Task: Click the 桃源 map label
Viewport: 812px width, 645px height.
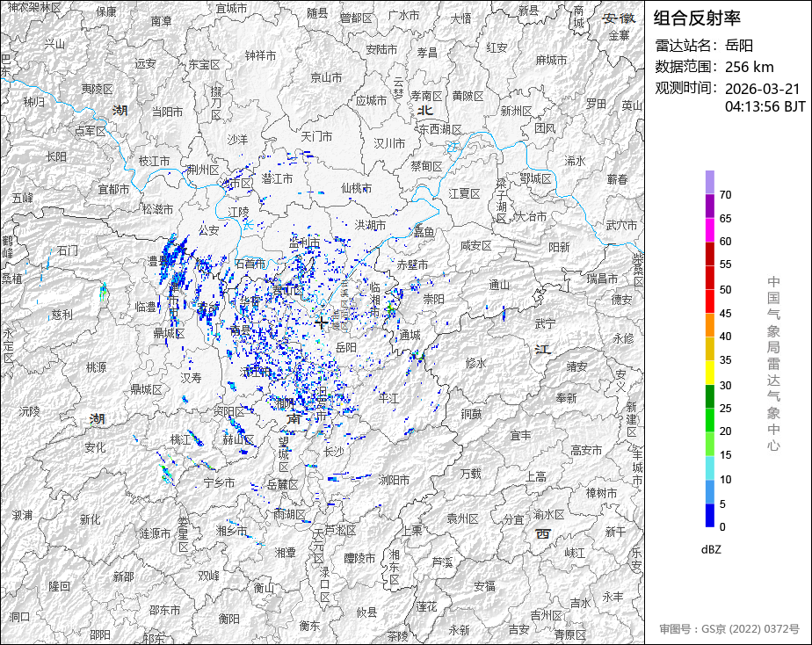Action: pos(97,367)
